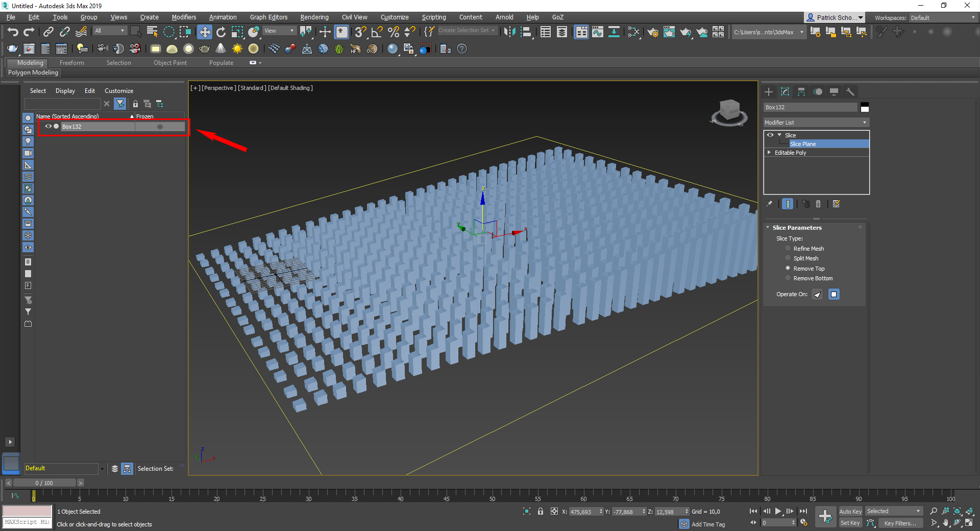Open the Modifiers menu
The height and width of the screenshot is (531, 980).
pos(184,17)
